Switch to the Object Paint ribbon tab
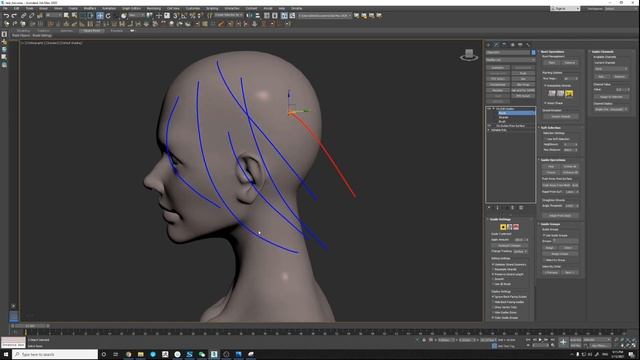Viewport: 640px width, 360px height. pyautogui.click(x=91, y=31)
